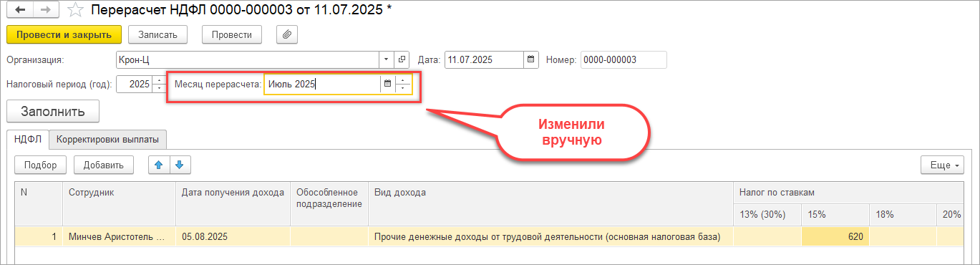
Task: Click Провести и закрыть button
Action: (x=64, y=34)
